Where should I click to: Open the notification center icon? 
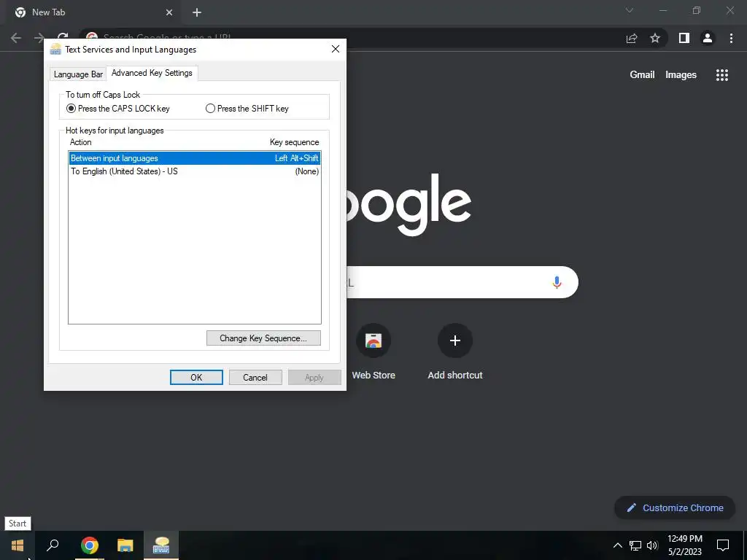coord(723,545)
